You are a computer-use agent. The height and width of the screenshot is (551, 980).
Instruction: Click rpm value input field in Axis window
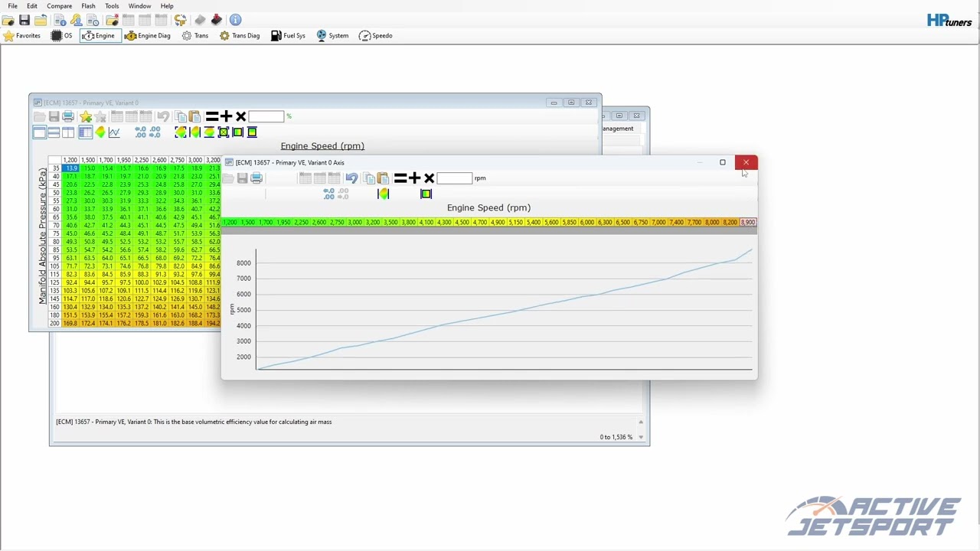(x=454, y=178)
